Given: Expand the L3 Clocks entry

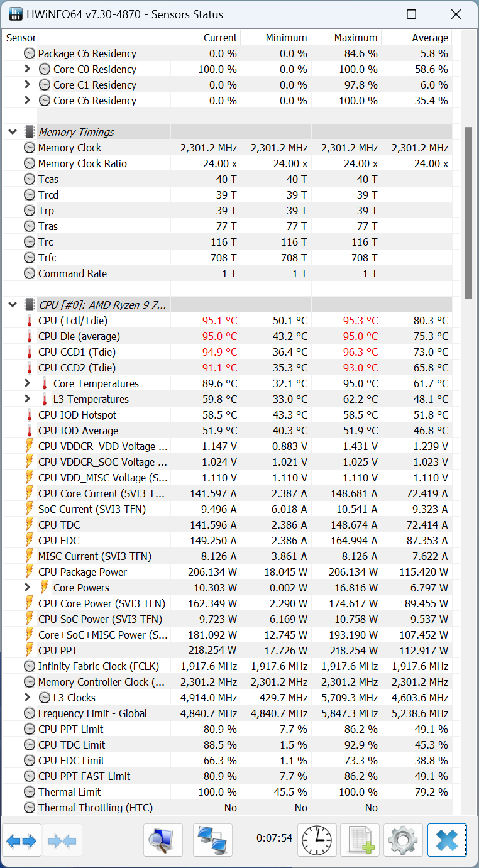Looking at the screenshot, I should pyautogui.click(x=27, y=698).
